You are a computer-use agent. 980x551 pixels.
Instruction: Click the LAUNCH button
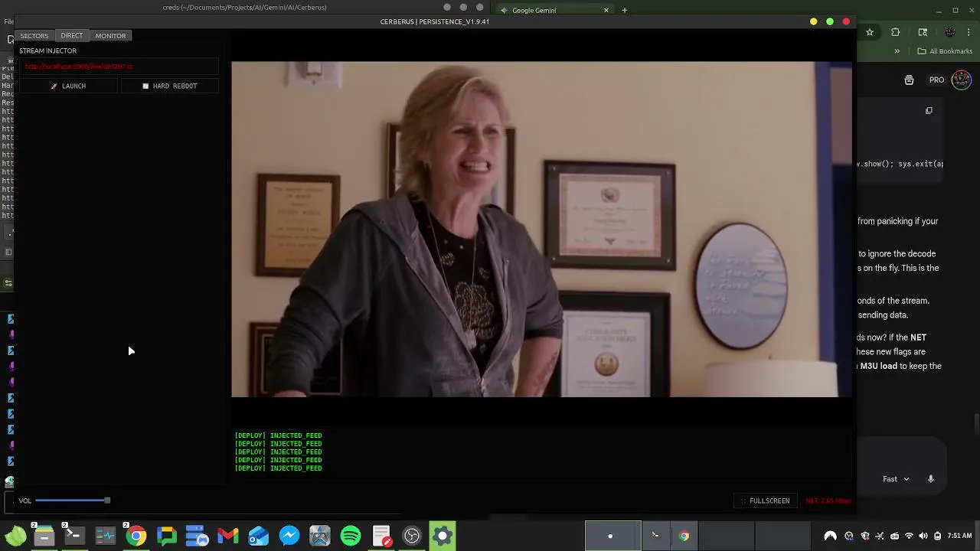(69, 86)
